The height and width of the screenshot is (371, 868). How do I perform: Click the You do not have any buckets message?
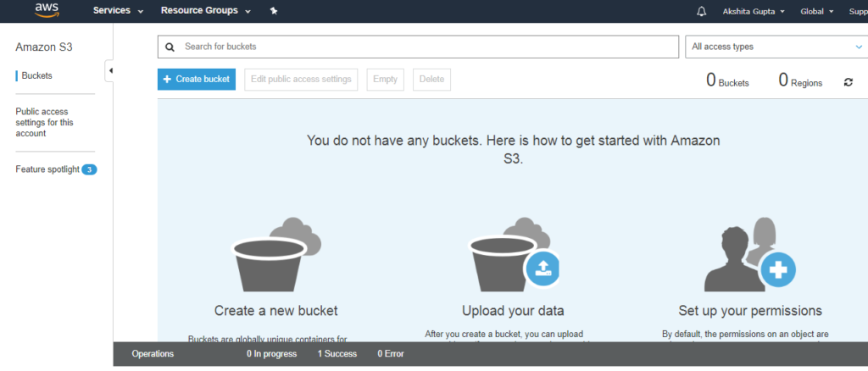pos(513,149)
